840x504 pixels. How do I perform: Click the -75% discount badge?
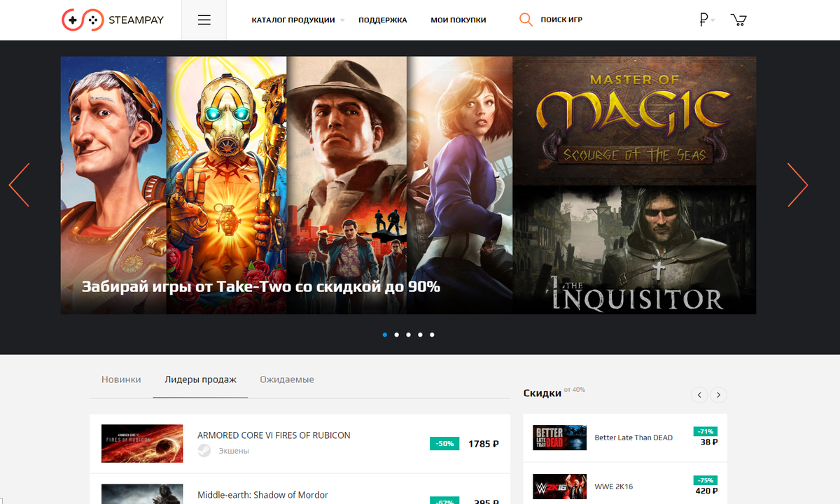click(x=705, y=480)
